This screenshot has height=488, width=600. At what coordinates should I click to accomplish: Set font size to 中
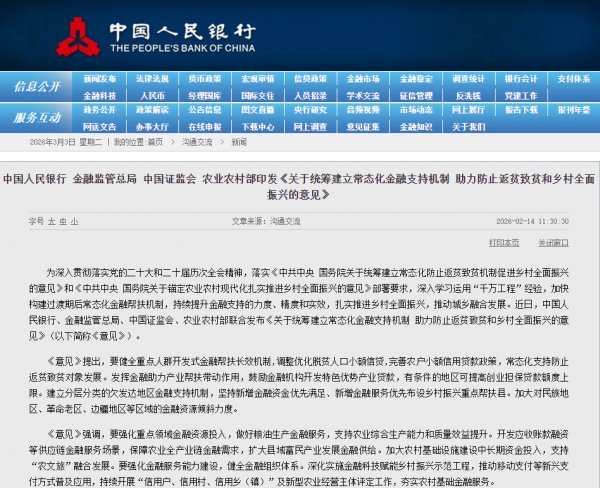point(63,221)
